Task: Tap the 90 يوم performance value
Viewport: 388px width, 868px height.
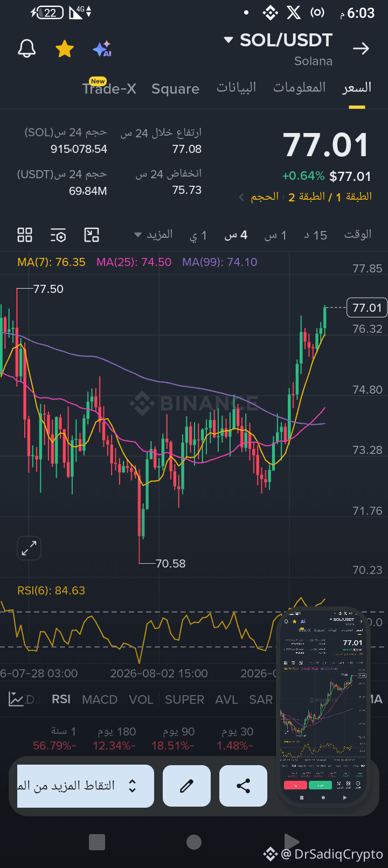Action: coord(173,746)
